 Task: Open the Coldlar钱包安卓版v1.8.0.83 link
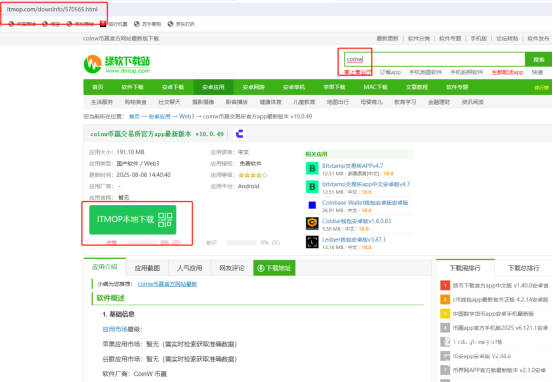357,221
